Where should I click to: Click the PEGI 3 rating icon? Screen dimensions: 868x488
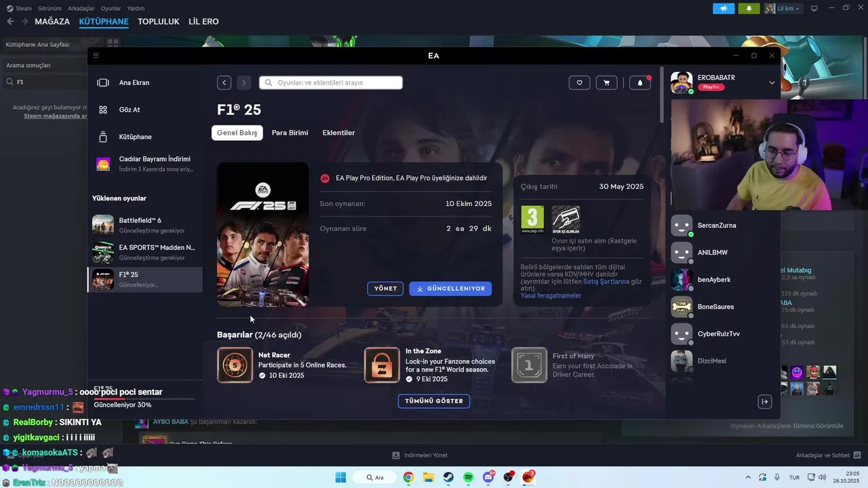pos(532,220)
